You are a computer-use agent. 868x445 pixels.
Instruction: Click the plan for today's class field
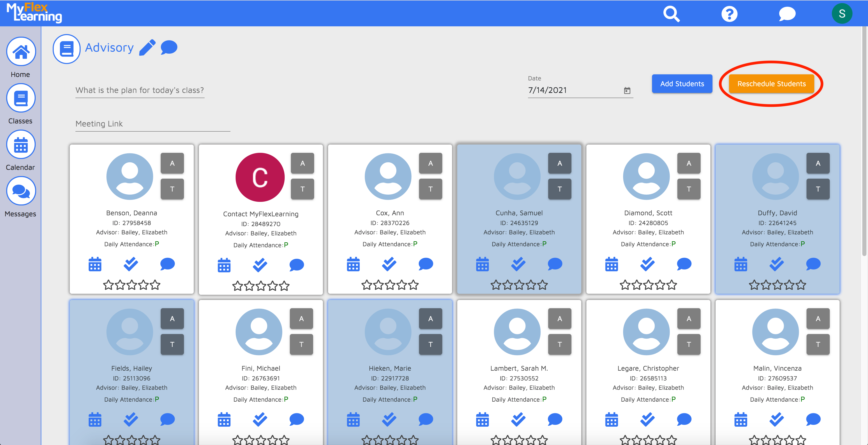[x=139, y=90]
